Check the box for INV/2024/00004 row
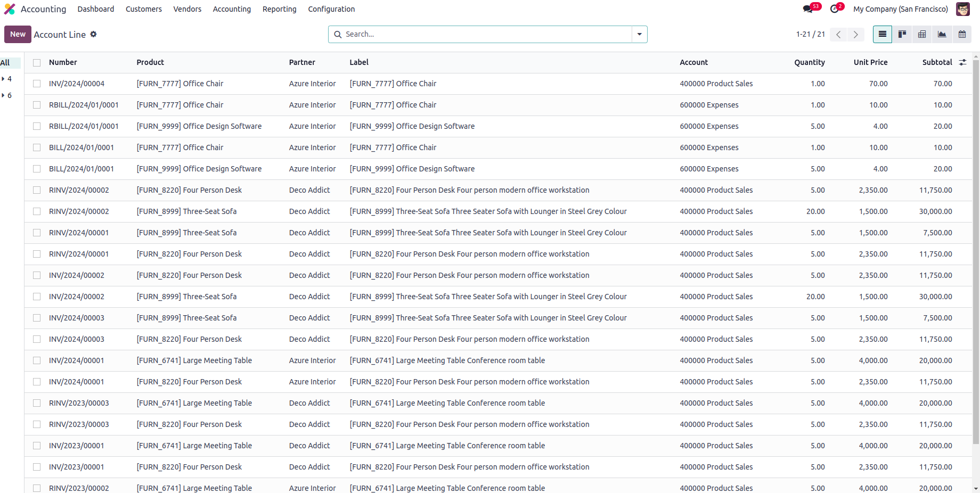The image size is (980, 493). tap(37, 84)
